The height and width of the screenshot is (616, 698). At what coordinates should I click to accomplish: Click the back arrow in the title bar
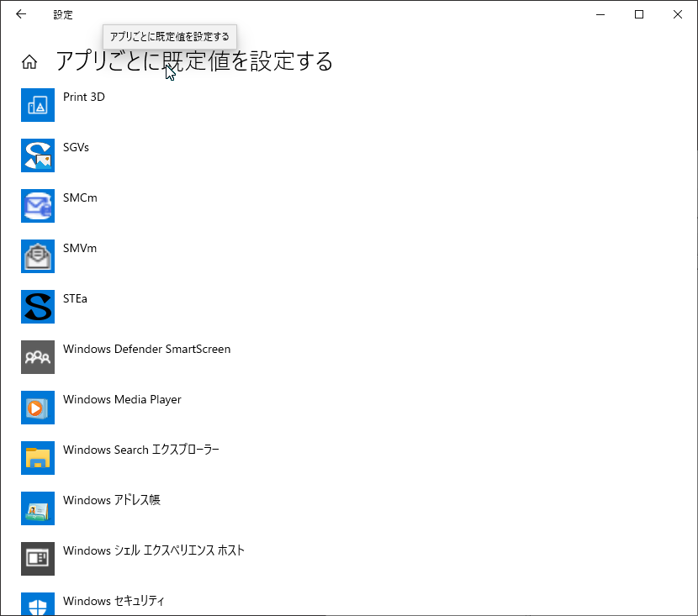pos(21,14)
